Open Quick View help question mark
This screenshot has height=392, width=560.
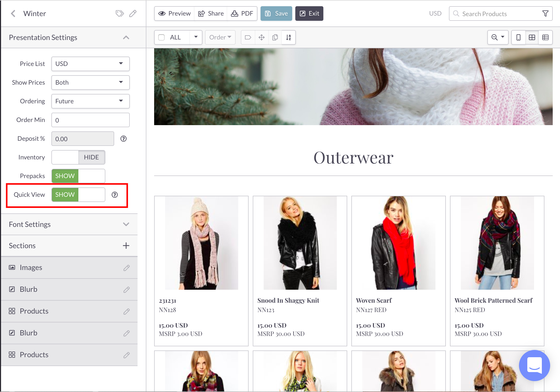115,195
